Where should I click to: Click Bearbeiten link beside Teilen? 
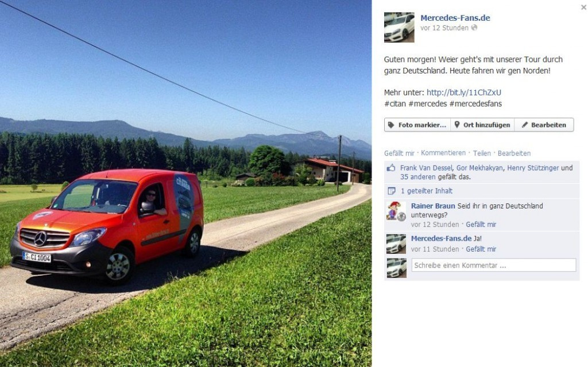[514, 153]
